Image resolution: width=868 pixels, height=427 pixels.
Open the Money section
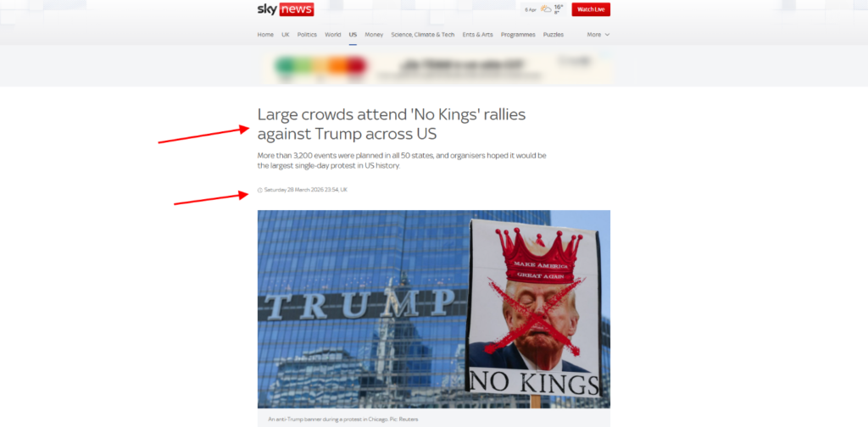tap(374, 34)
